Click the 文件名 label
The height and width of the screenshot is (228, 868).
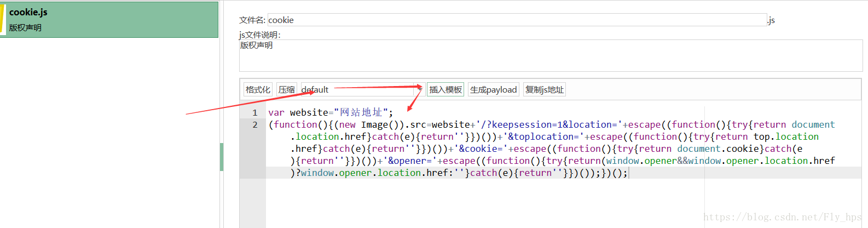click(x=252, y=20)
